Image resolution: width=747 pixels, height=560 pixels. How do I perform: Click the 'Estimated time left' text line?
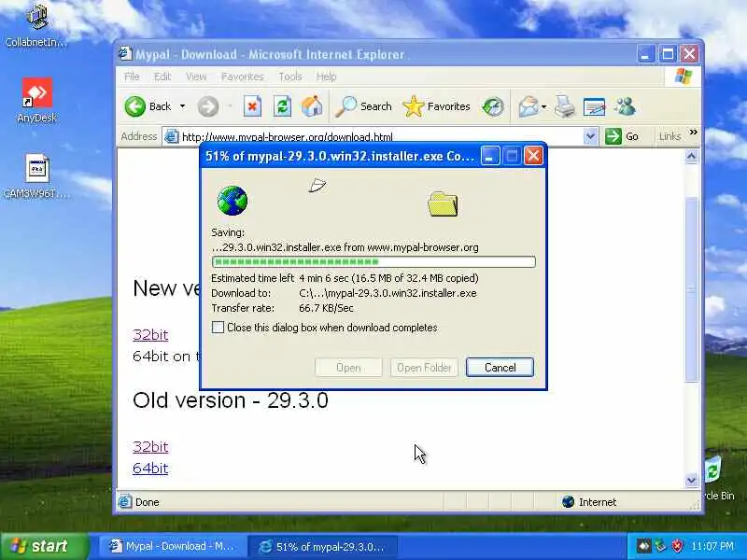[345, 278]
